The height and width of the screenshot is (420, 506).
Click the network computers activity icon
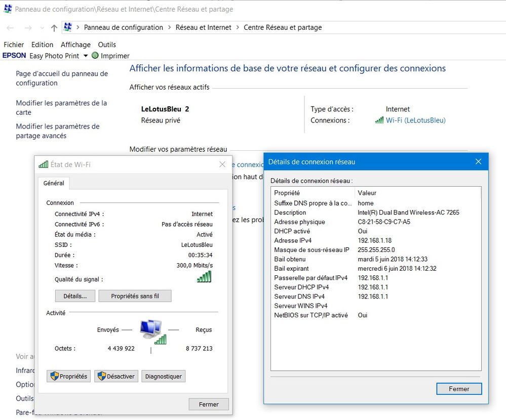click(x=153, y=331)
